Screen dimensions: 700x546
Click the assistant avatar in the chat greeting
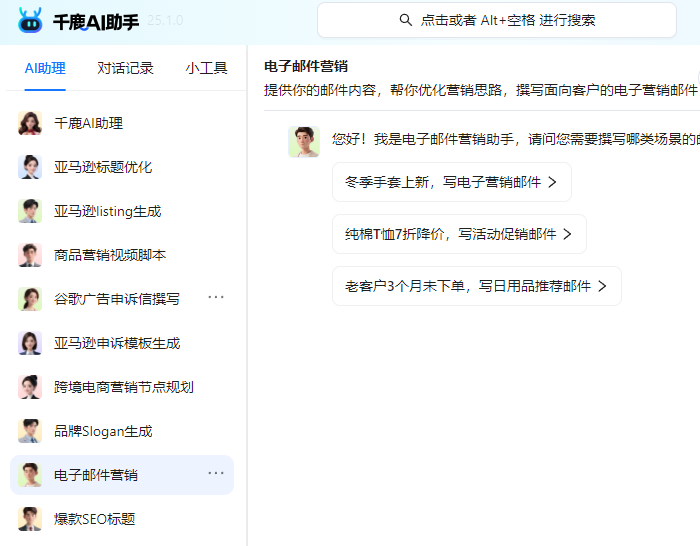click(x=304, y=142)
